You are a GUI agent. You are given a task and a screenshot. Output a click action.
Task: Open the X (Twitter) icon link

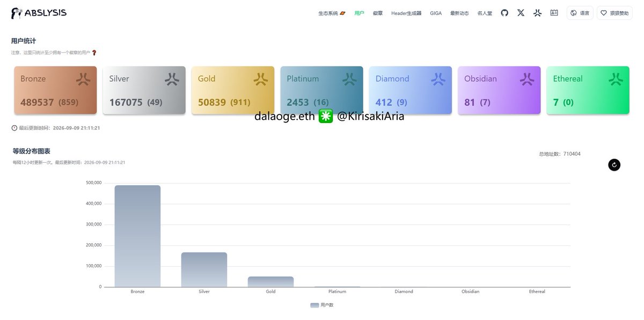521,13
